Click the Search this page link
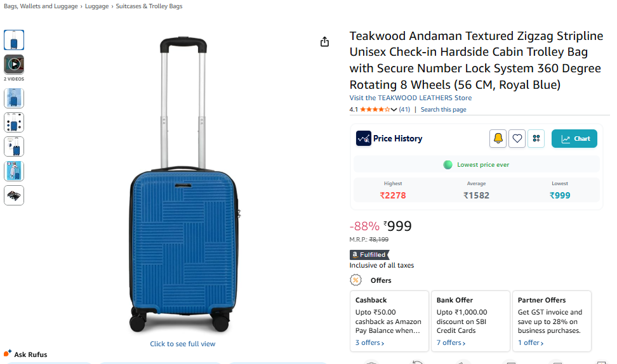 coord(444,109)
